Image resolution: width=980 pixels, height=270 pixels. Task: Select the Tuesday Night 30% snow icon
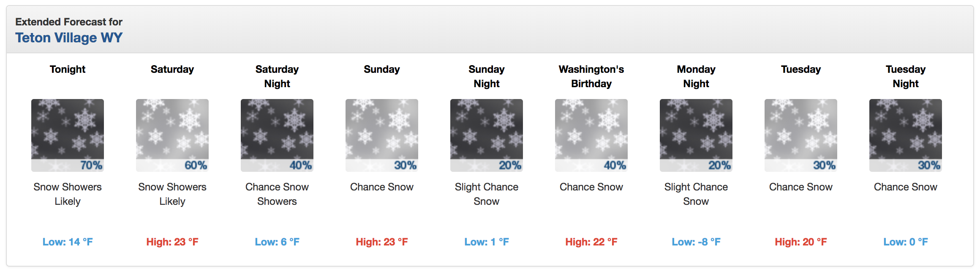coord(906,135)
